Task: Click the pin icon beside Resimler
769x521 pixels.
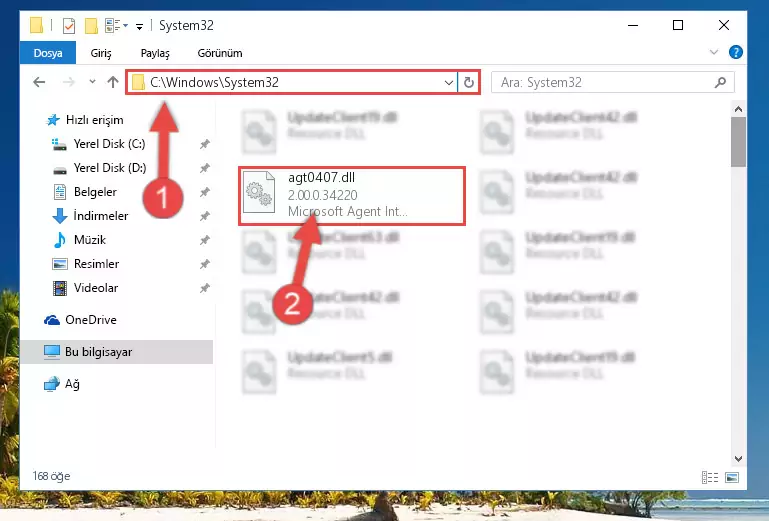Action: click(x=205, y=264)
